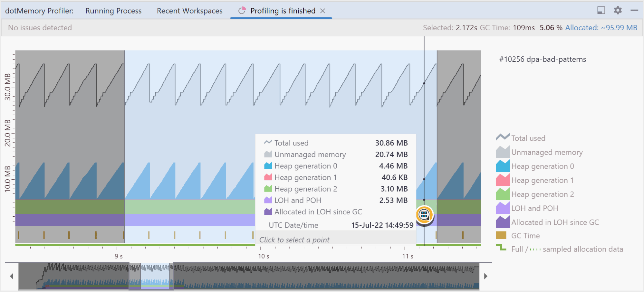
Task: Click the Allocated ~95.99 MB link
Action: 601,28
